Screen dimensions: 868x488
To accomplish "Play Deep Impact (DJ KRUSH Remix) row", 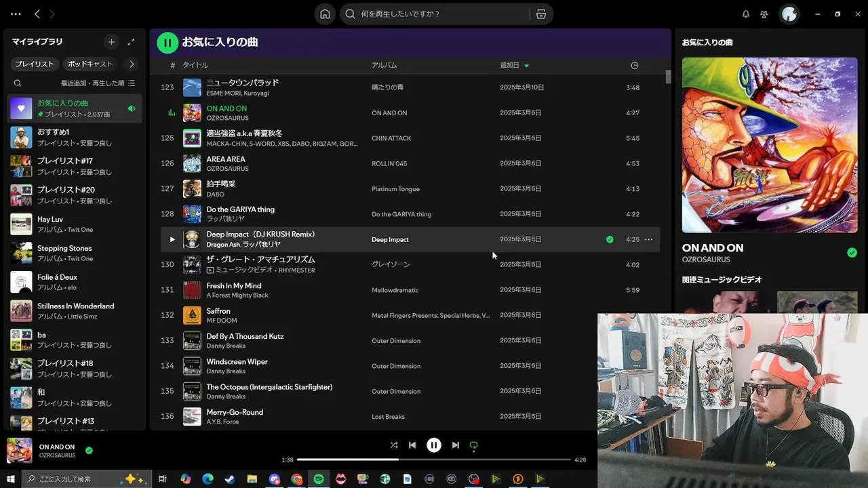I will pyautogui.click(x=172, y=239).
